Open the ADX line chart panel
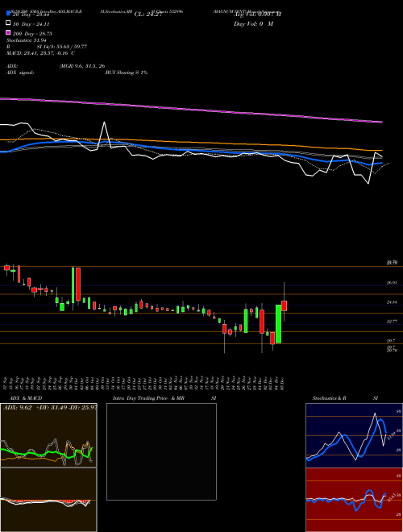The height and width of the screenshot is (532, 403). coord(48,435)
